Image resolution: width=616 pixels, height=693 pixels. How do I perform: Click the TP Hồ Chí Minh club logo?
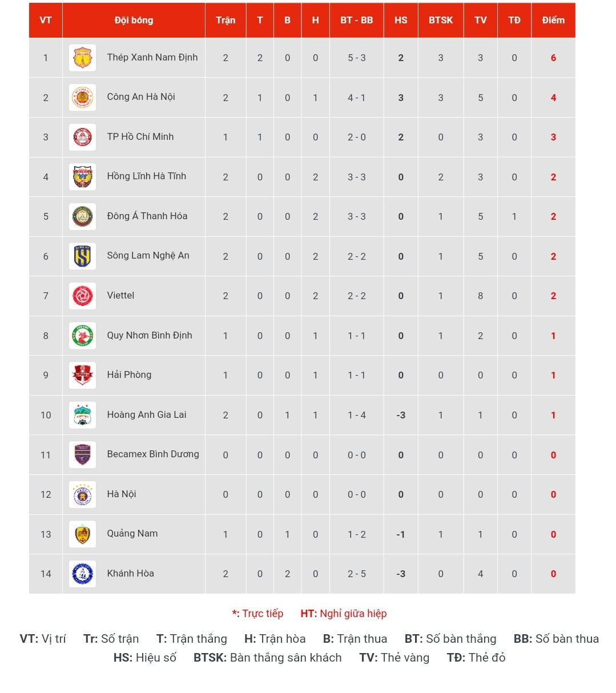point(82,137)
